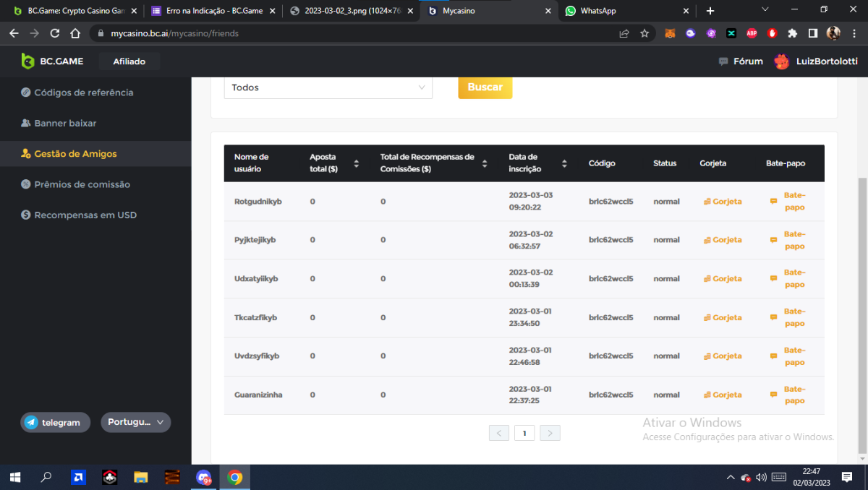868x490 pixels.
Task: Sort by Total de Recompensas de Comissões
Action: [x=485, y=163]
